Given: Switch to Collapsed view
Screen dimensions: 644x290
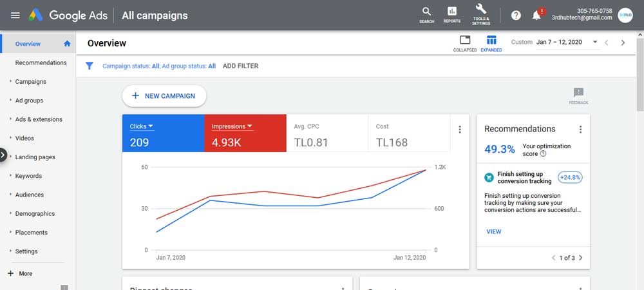Looking at the screenshot, I should [465, 44].
